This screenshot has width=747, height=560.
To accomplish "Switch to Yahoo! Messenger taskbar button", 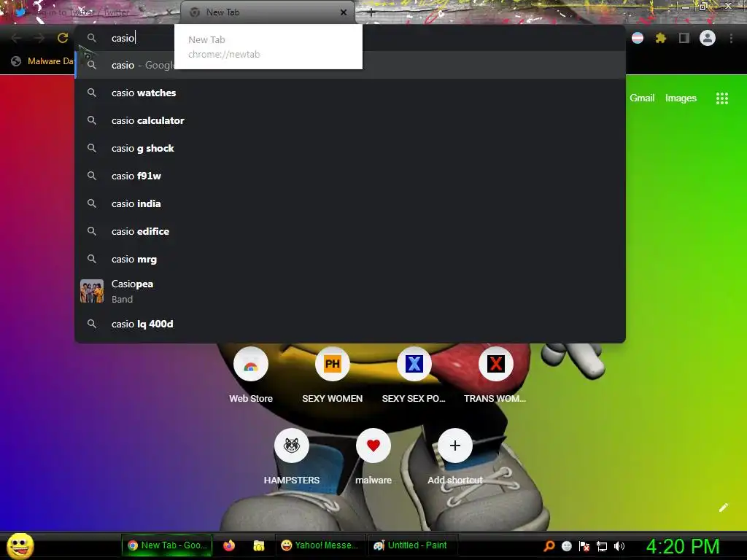I will pos(320,545).
